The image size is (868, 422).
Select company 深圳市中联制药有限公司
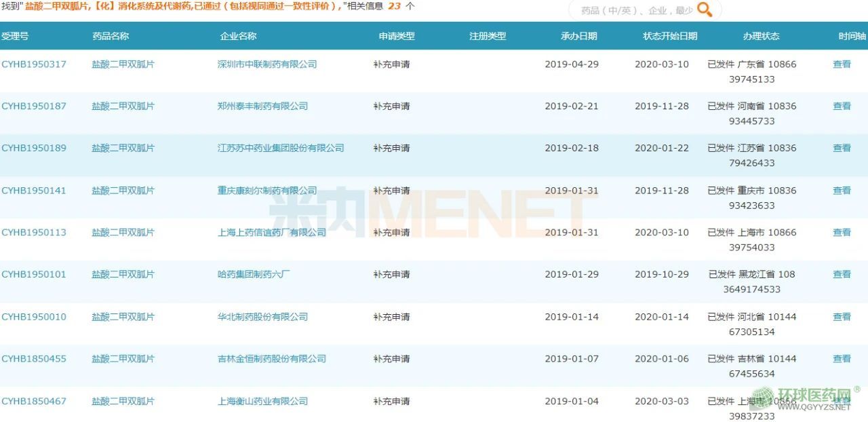[x=267, y=64]
